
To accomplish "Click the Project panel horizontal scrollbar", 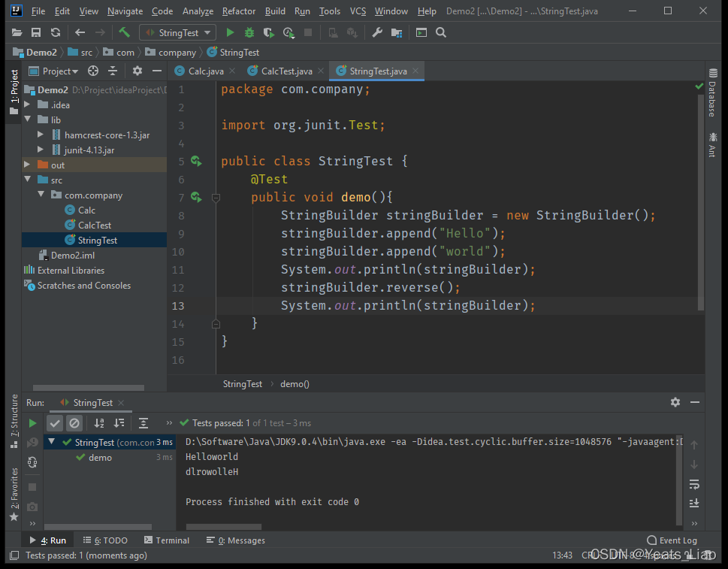I will coord(88,387).
